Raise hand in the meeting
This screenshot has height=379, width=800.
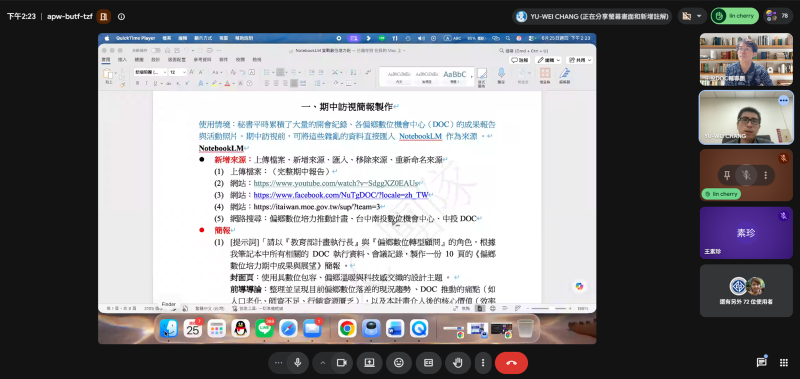point(458,363)
